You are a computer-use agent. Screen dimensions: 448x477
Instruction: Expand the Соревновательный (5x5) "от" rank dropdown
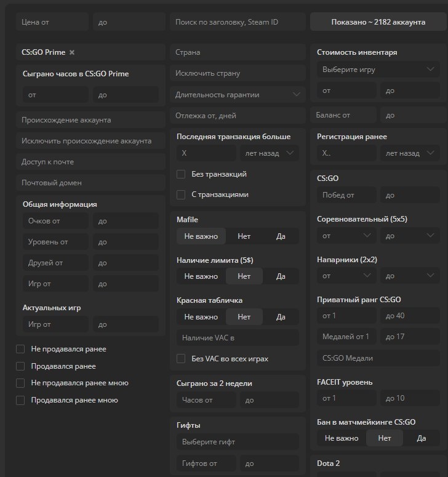click(x=345, y=235)
